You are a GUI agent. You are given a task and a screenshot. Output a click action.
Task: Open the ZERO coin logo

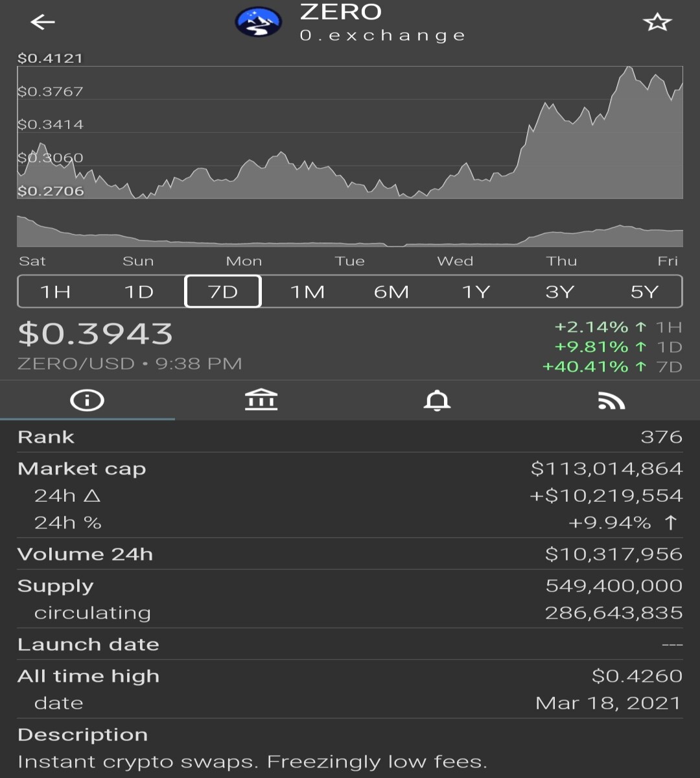[x=259, y=23]
